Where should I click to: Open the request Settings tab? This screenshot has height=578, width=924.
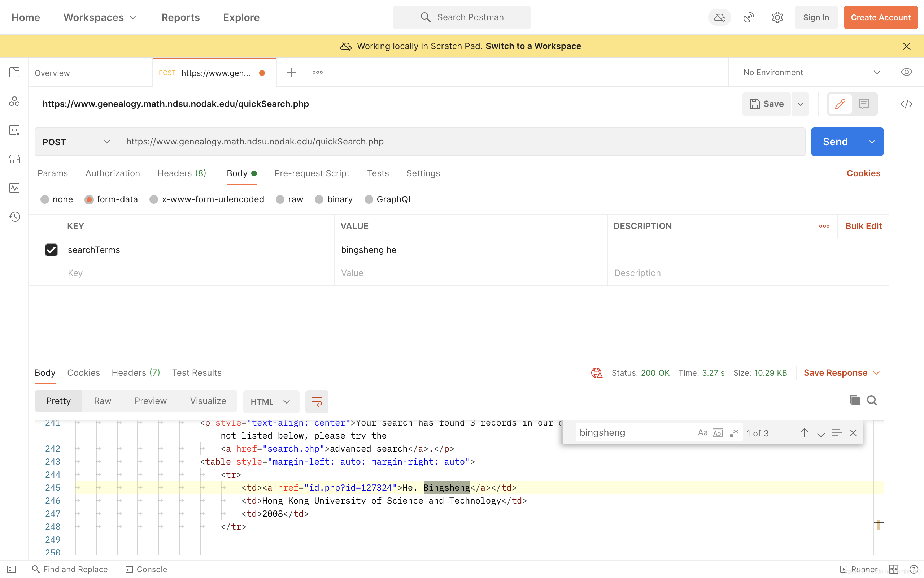tap(423, 173)
